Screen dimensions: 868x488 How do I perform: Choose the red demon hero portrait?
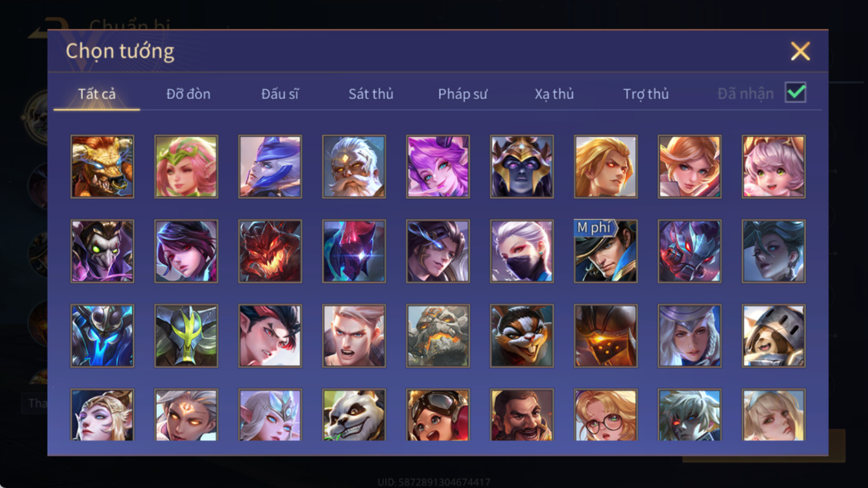tap(270, 251)
